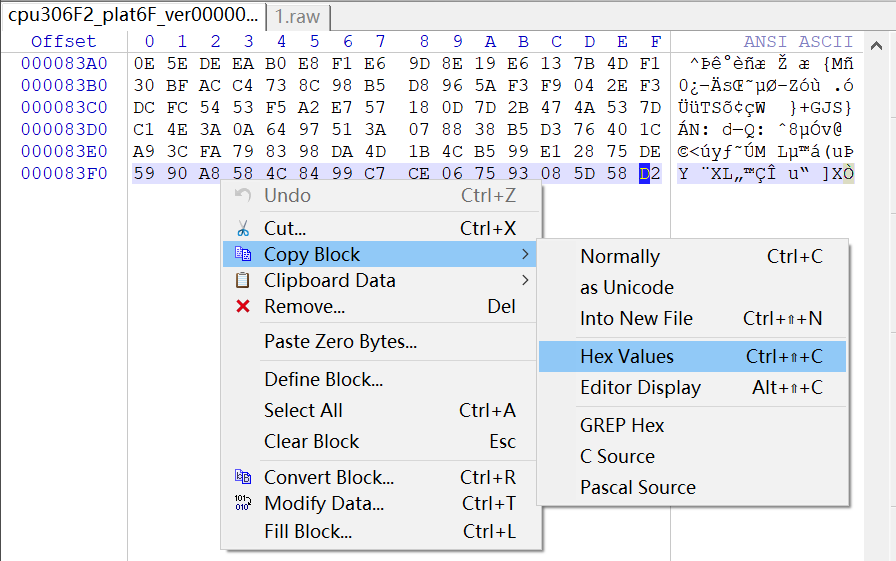This screenshot has height=561, width=896.
Task: Click the Clipboard Data clipboard icon
Action: click(x=243, y=280)
